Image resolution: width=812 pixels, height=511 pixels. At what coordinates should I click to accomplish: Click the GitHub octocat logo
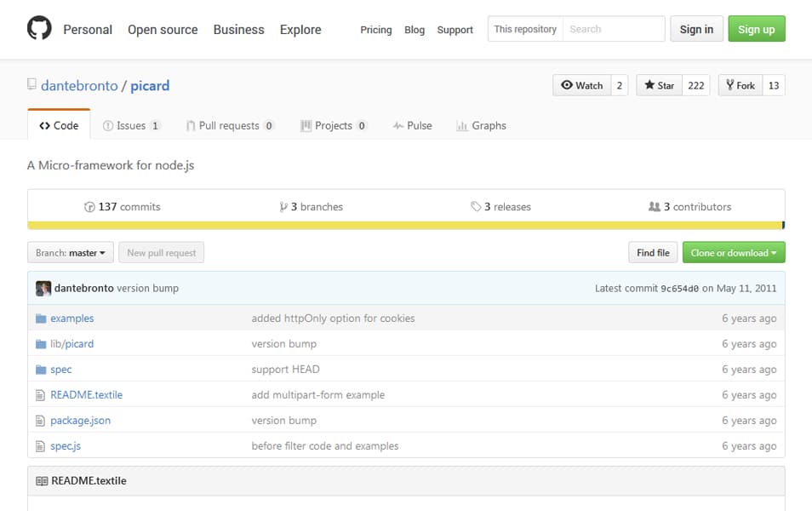[x=39, y=29]
